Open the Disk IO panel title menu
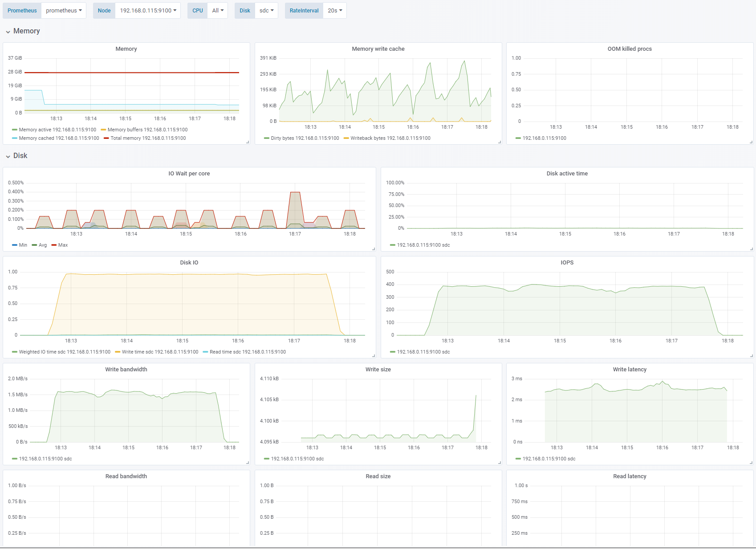 pyautogui.click(x=189, y=263)
